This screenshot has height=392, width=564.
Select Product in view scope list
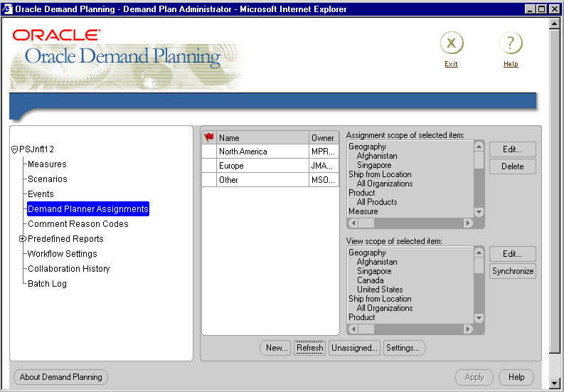tap(361, 317)
